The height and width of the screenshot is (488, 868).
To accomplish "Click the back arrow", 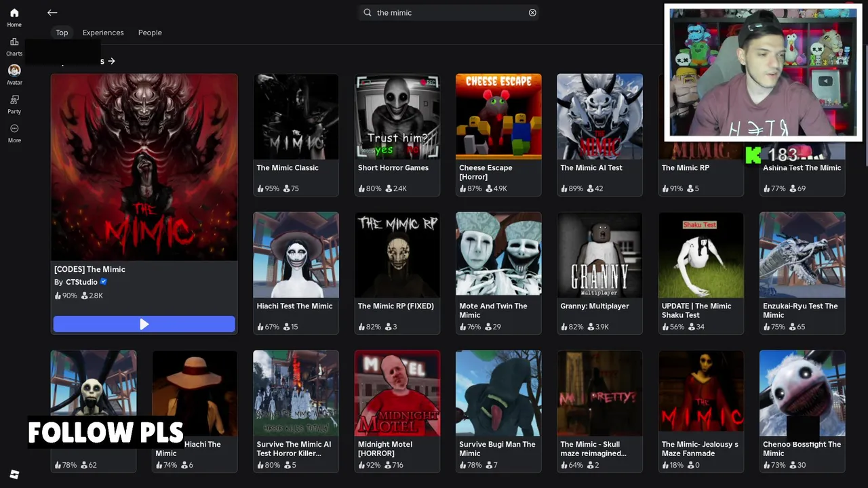I will (52, 12).
